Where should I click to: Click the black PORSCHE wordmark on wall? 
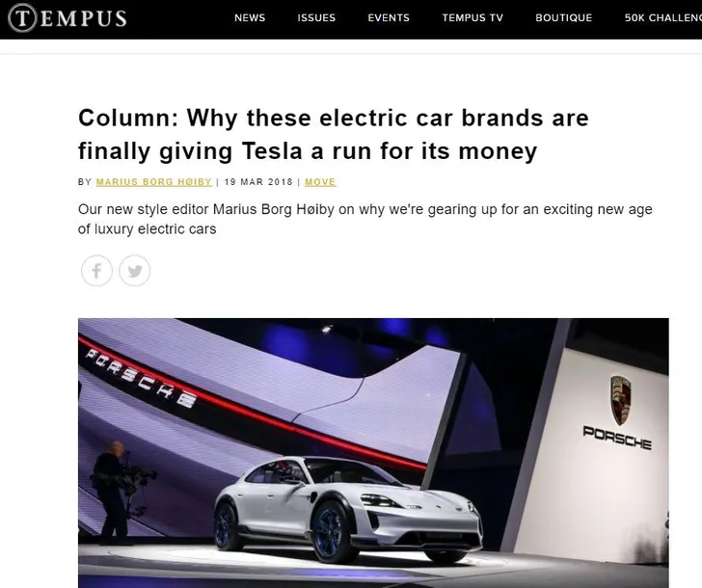coord(617,438)
